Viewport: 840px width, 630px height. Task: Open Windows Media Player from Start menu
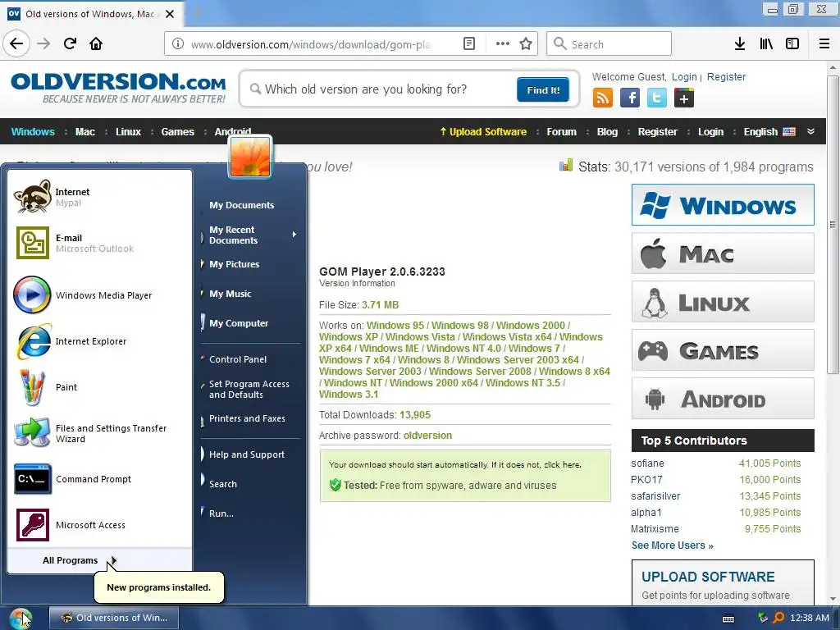(99, 295)
